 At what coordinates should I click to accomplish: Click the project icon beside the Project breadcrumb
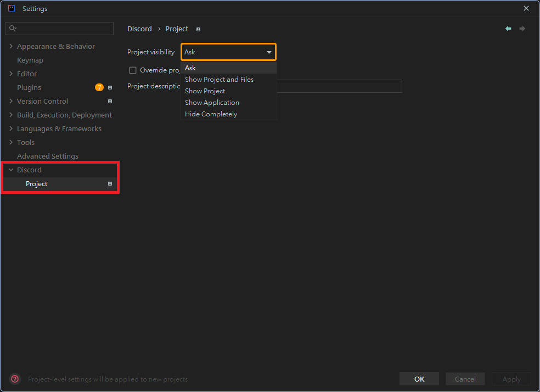pos(198,29)
